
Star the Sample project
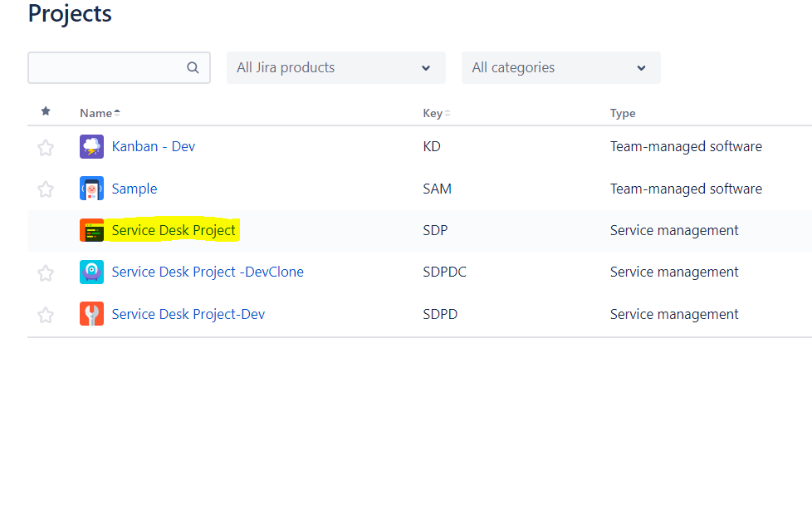(x=46, y=189)
